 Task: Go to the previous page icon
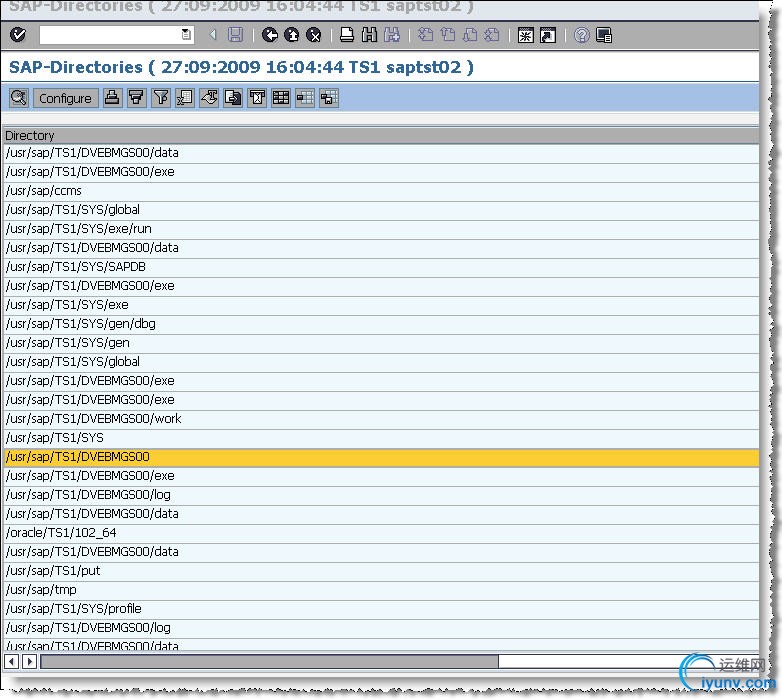448,35
